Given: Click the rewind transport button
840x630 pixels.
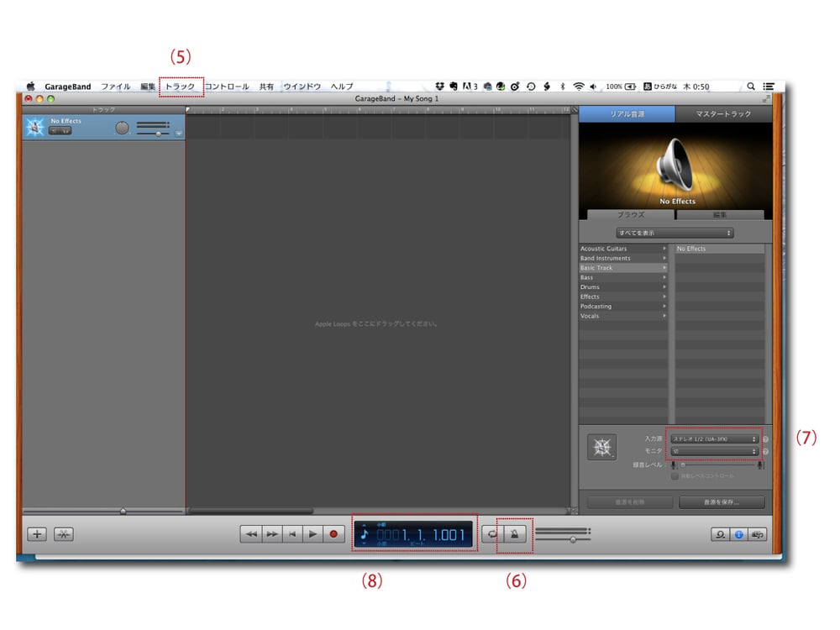Looking at the screenshot, I should point(250,534).
